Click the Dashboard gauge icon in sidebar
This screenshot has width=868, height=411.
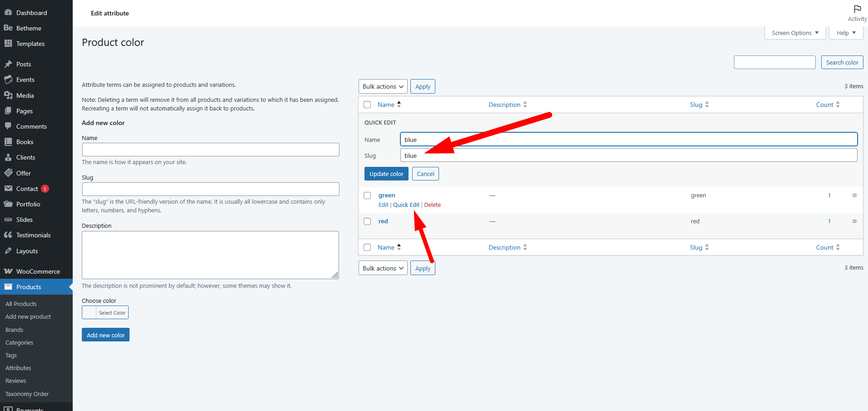click(8, 13)
